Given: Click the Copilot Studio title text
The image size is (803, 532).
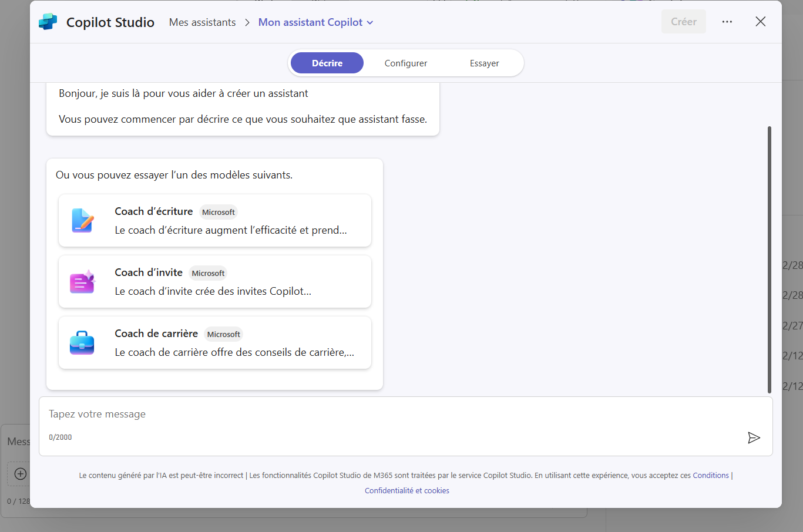Looking at the screenshot, I should (x=110, y=22).
